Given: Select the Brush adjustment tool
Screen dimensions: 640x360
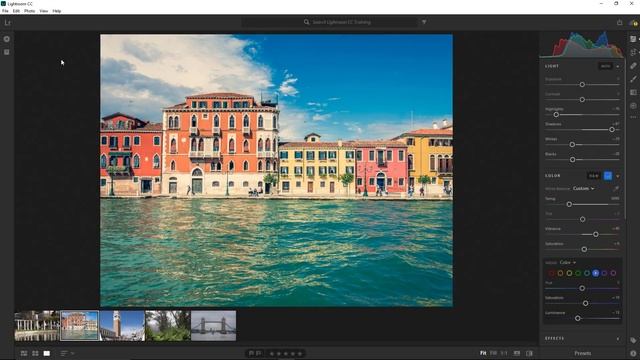Looking at the screenshot, I should point(633,79).
